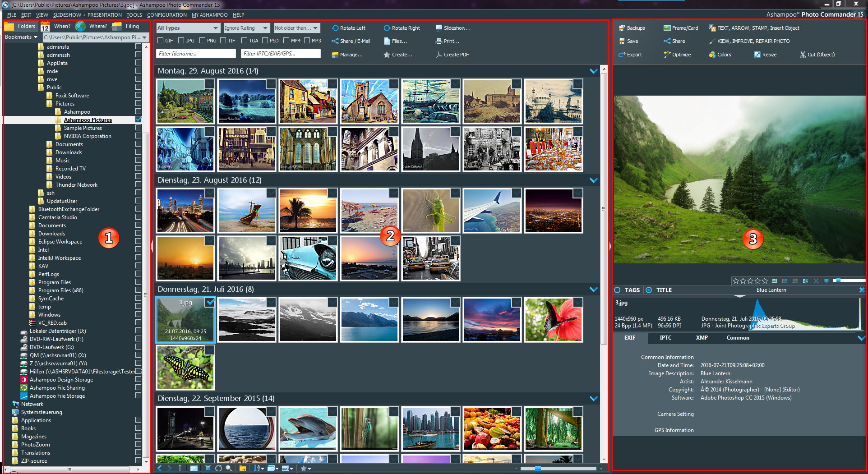Click the Rotate Right icon

(387, 28)
